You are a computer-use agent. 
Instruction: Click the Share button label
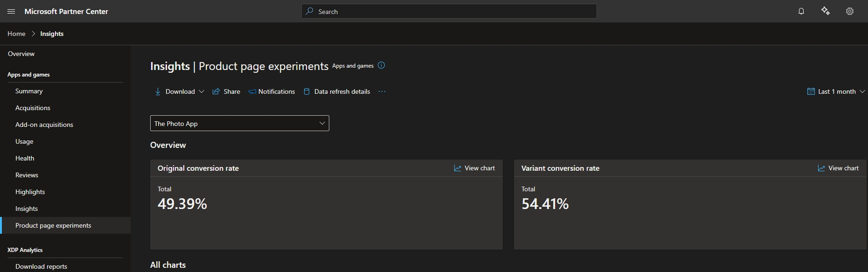click(232, 91)
